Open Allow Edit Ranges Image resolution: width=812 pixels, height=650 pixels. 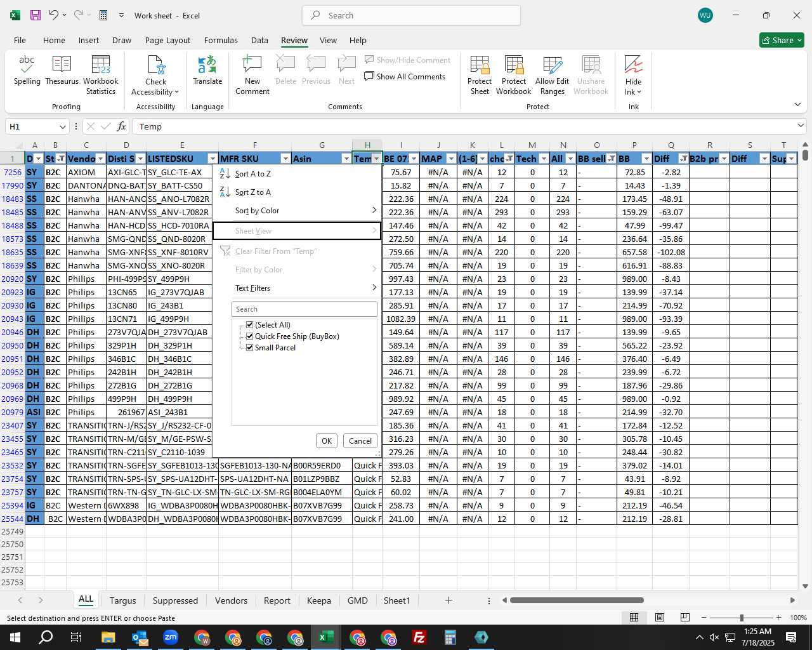553,76
